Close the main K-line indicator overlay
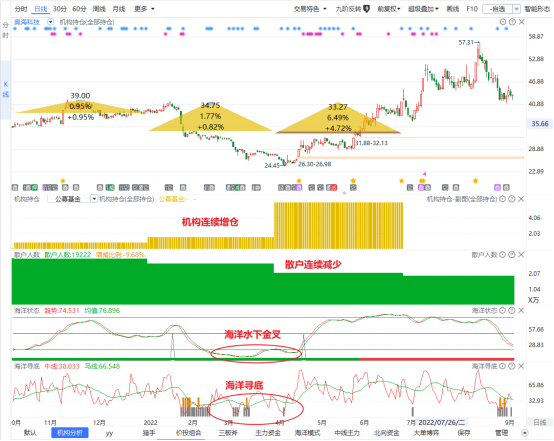The image size is (554, 441). tap(521, 22)
